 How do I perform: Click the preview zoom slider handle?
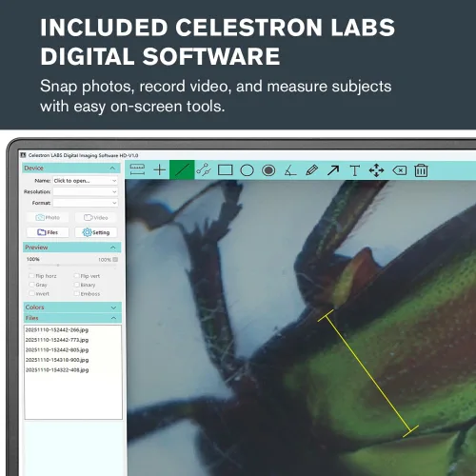point(58,265)
